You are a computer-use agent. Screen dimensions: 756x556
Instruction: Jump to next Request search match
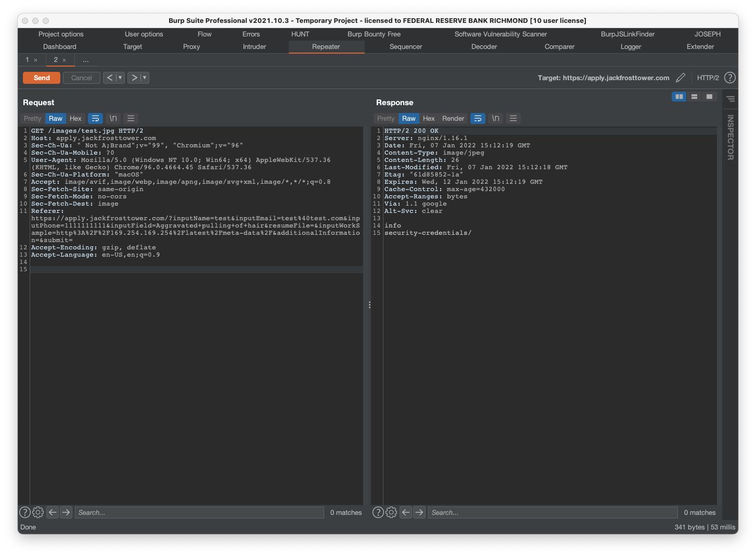pos(66,512)
